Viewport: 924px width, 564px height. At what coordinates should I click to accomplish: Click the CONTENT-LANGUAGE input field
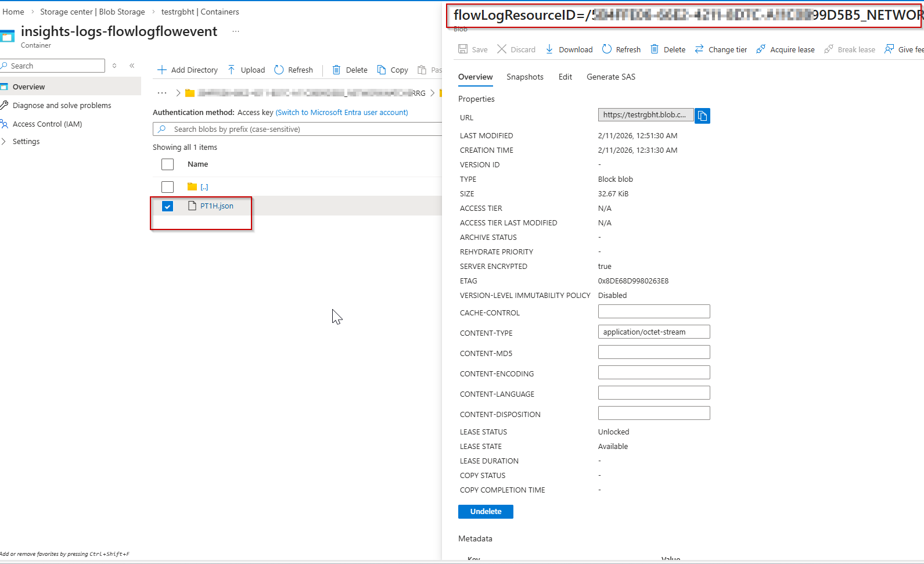(654, 393)
